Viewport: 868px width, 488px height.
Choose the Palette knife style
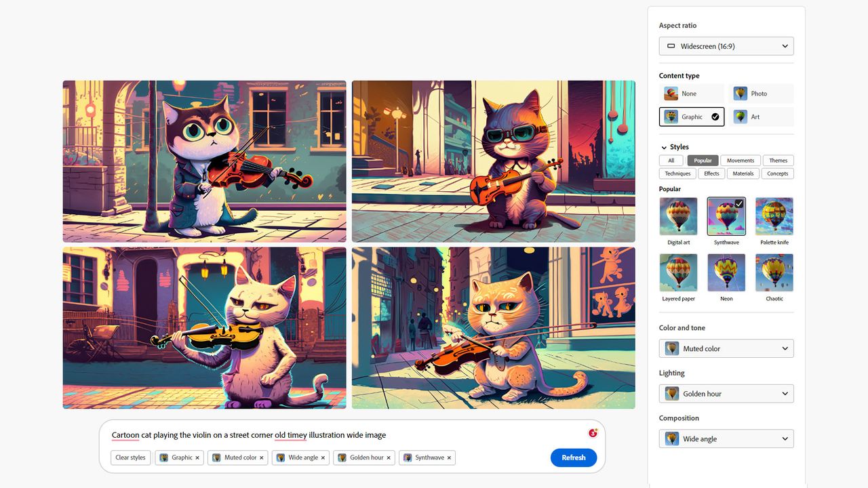click(x=774, y=216)
